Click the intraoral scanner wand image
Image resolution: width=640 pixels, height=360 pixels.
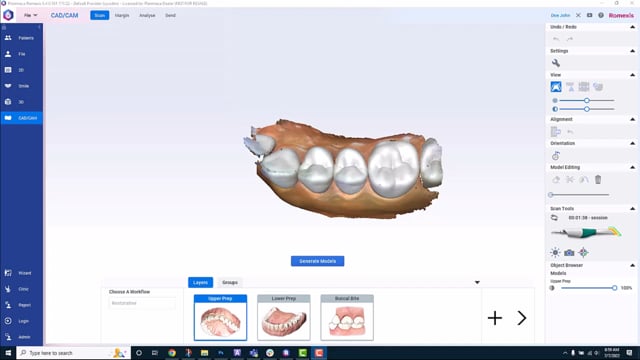pos(586,233)
